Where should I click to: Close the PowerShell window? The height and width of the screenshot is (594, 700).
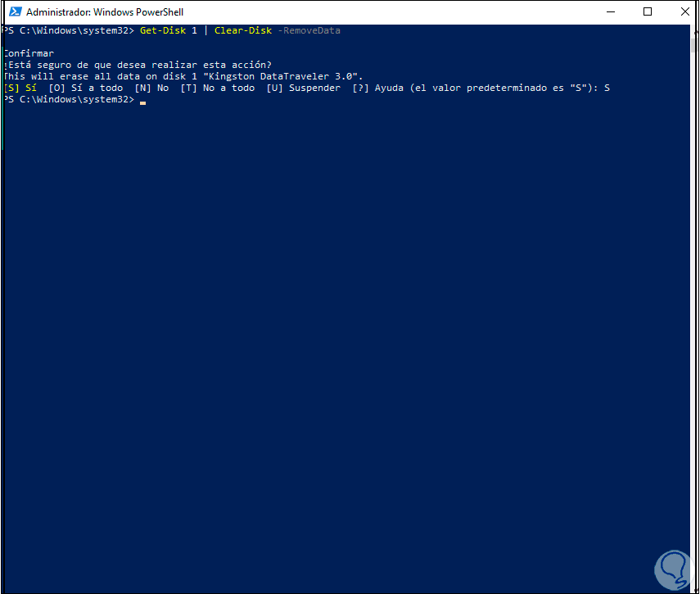coord(684,12)
